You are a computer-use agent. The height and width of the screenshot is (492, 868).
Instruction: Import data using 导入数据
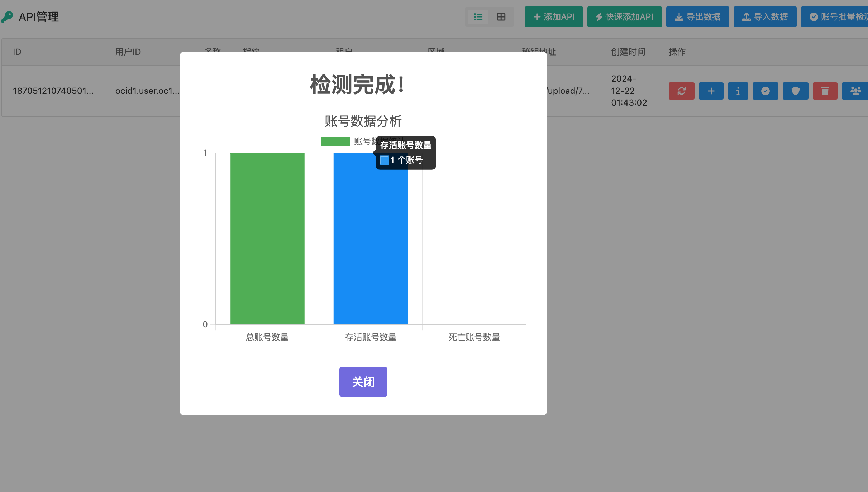tap(765, 16)
